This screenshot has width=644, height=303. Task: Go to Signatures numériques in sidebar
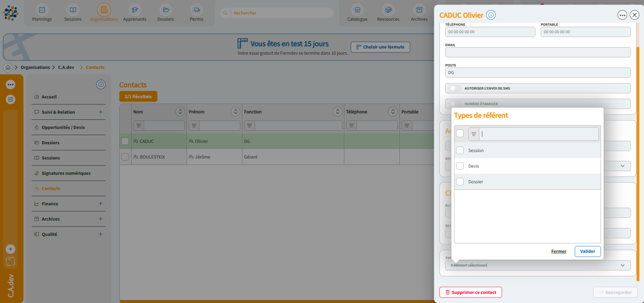click(x=66, y=173)
